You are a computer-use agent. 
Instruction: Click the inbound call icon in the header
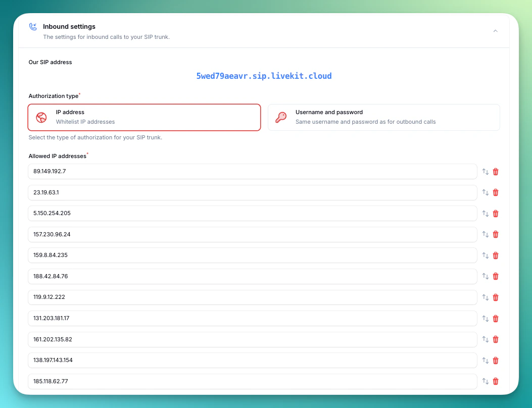coord(33,27)
